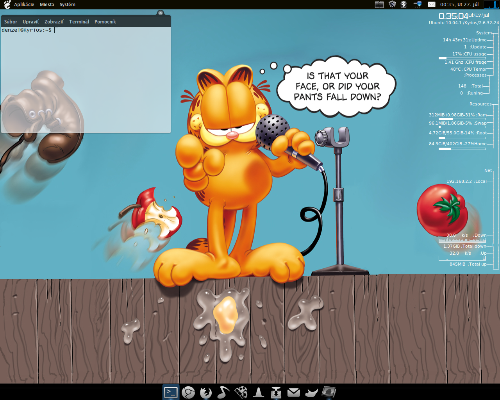Open the Pomocník menu in terminal
Screen dimensions: 500x400
pyautogui.click(x=105, y=22)
